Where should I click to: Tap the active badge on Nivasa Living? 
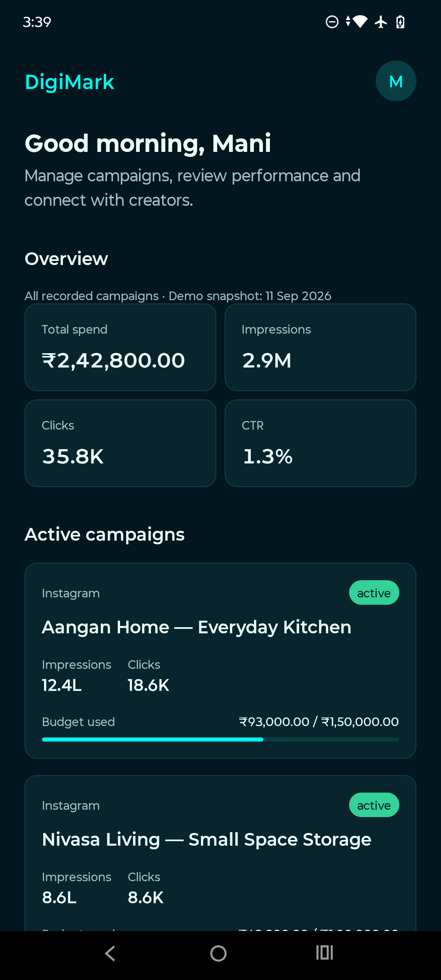(x=374, y=805)
